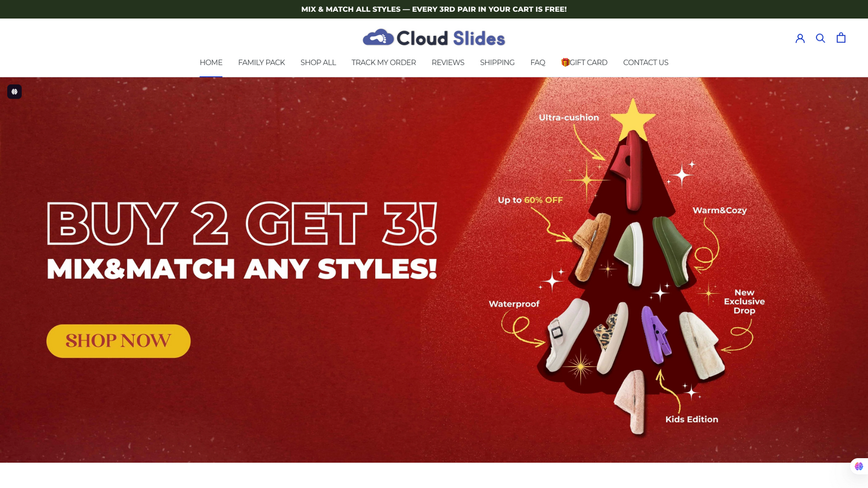The image size is (868, 488).
Task: Click the dark brain widget icon
Action: click(x=15, y=92)
